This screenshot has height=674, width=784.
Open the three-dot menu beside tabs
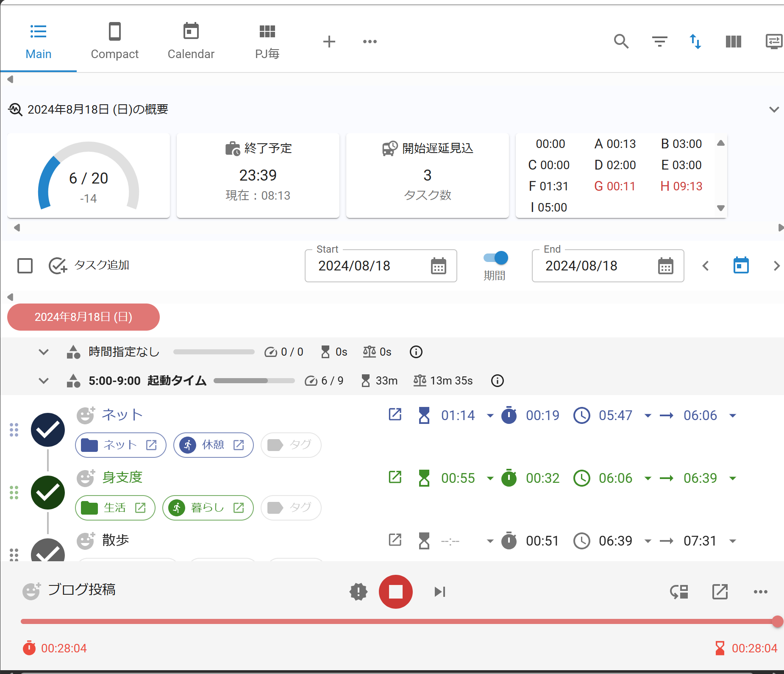pyautogui.click(x=370, y=42)
